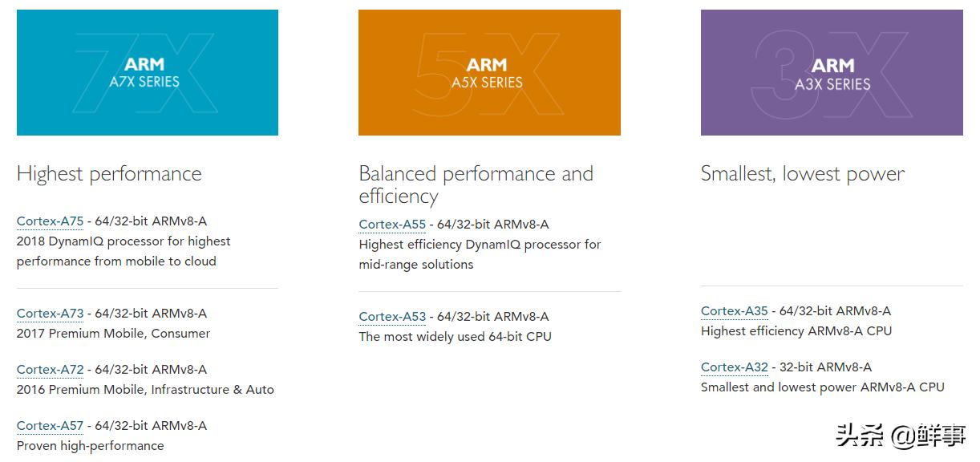Click the Highest performance heading
The image size is (980, 462).
pyautogui.click(x=109, y=174)
